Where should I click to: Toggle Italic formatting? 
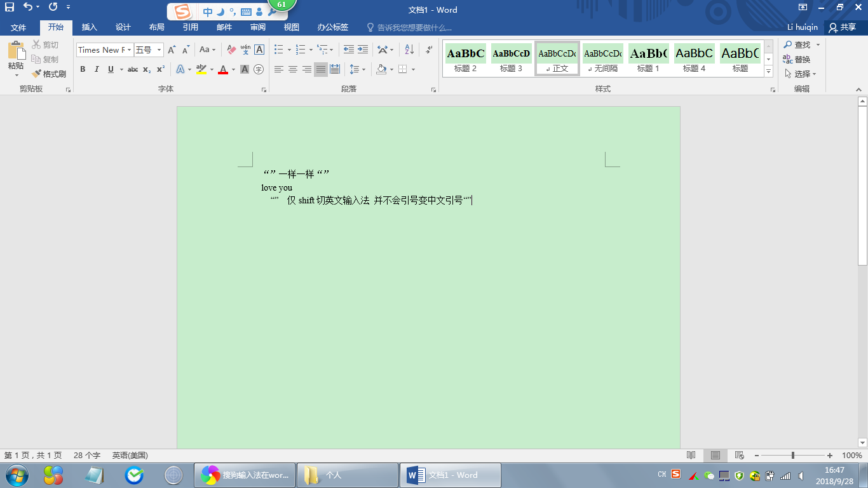(97, 69)
